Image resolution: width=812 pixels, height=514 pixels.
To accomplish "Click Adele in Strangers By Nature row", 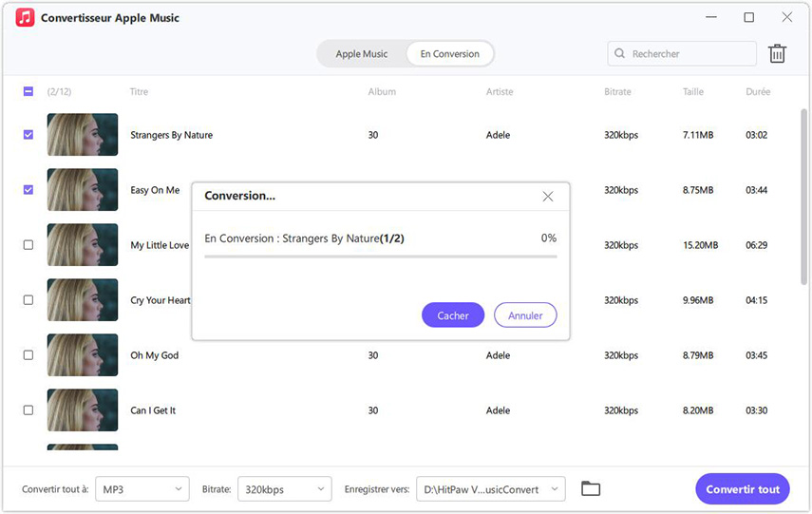I will tap(498, 135).
